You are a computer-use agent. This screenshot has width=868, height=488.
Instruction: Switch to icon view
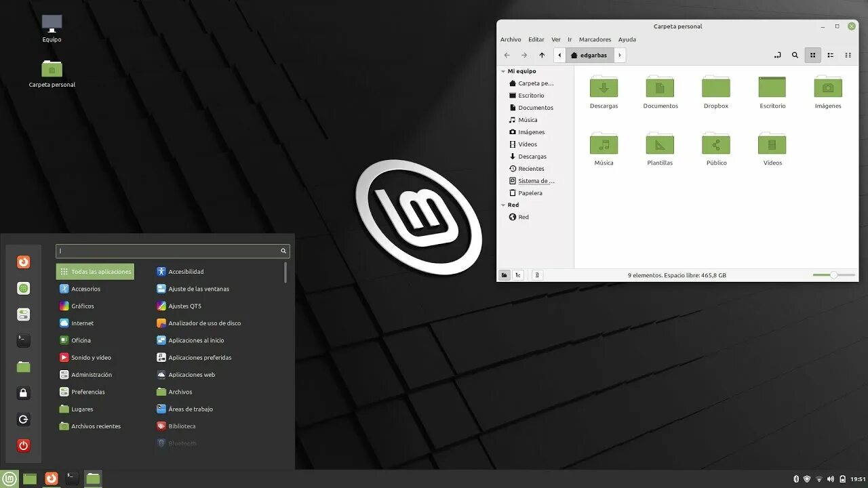point(812,55)
